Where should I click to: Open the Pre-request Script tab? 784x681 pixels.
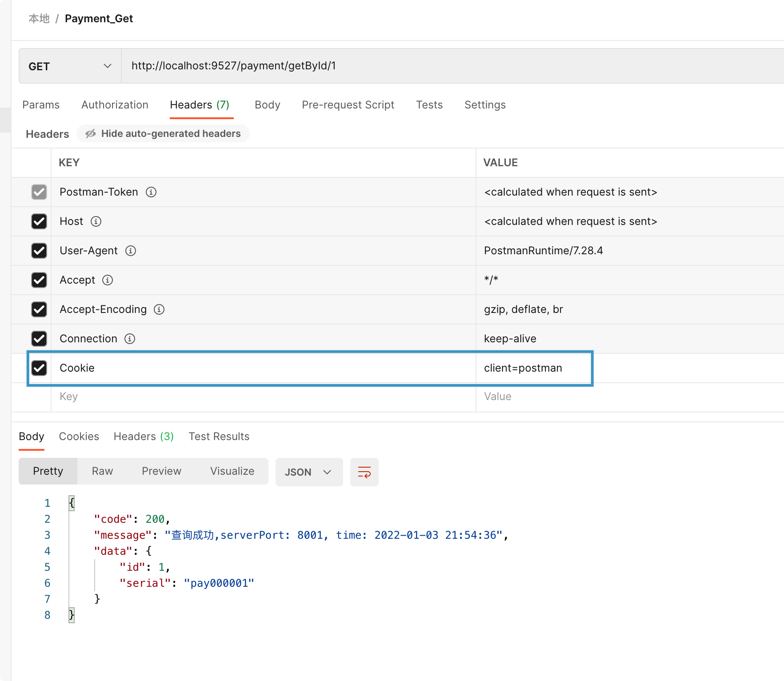pyautogui.click(x=348, y=105)
